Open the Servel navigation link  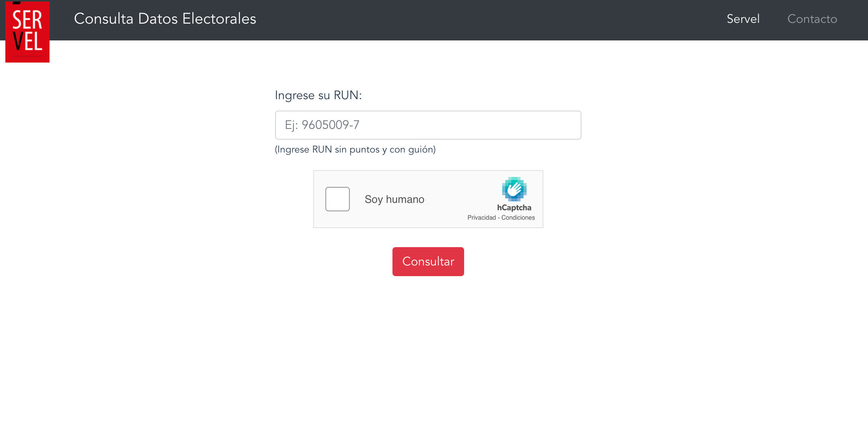743,19
